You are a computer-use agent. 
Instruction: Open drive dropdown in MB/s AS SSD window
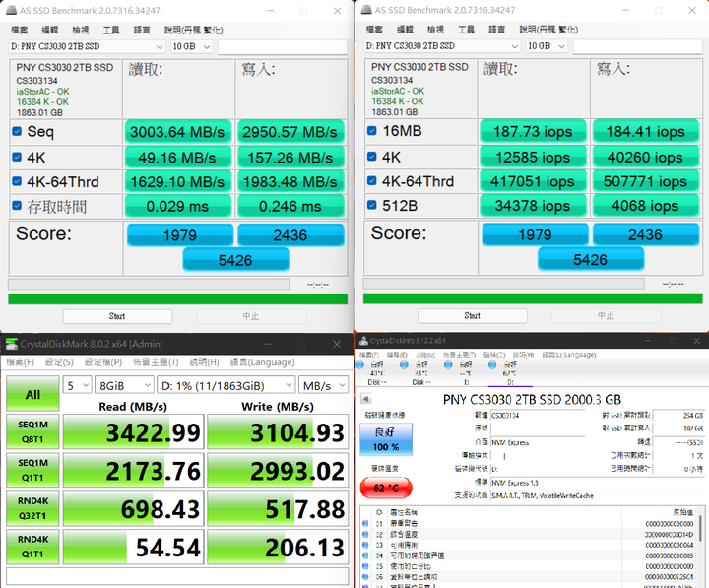[88, 46]
